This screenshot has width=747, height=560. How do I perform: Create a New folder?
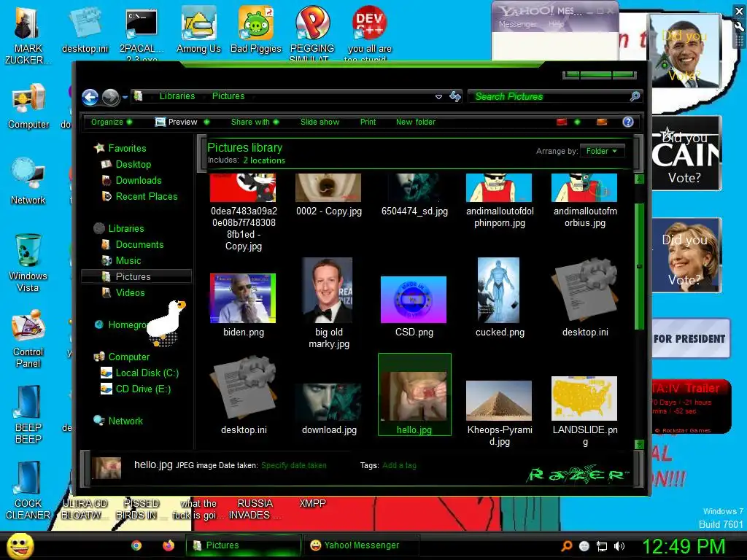(x=415, y=122)
